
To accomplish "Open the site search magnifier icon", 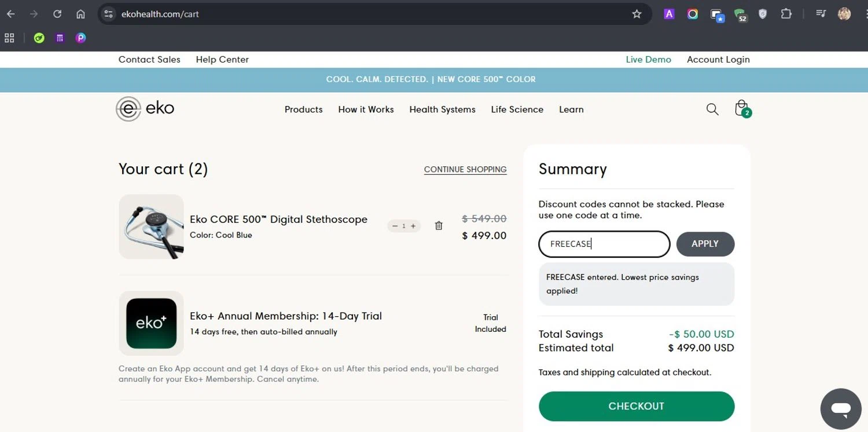I will point(712,109).
